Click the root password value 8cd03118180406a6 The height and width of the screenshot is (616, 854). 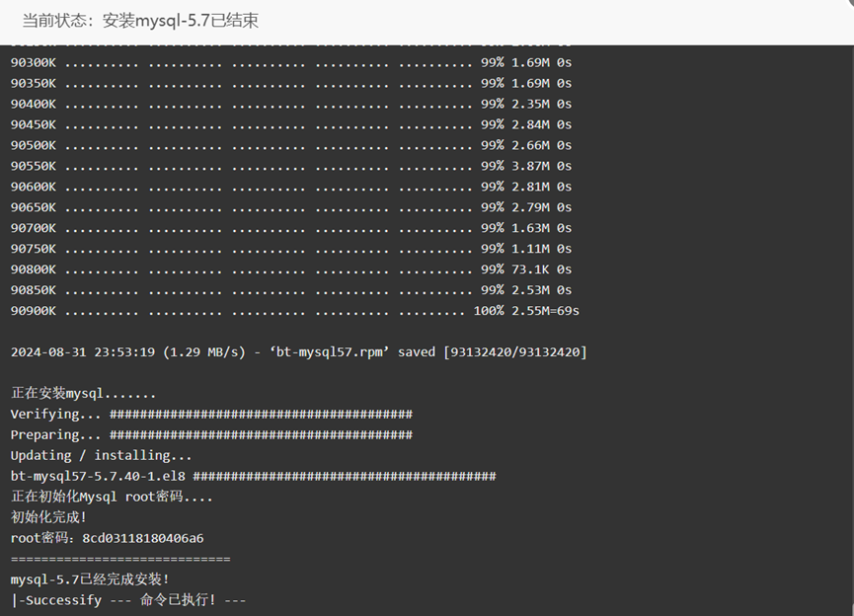(142, 538)
